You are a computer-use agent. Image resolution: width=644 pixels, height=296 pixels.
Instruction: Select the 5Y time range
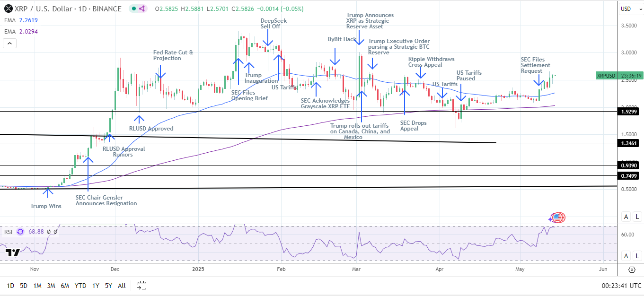click(108, 286)
